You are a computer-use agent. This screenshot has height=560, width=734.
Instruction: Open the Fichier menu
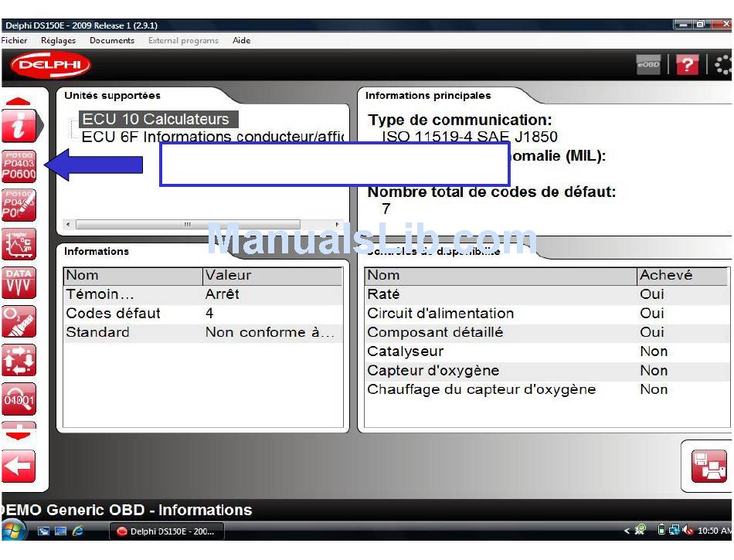point(14,40)
